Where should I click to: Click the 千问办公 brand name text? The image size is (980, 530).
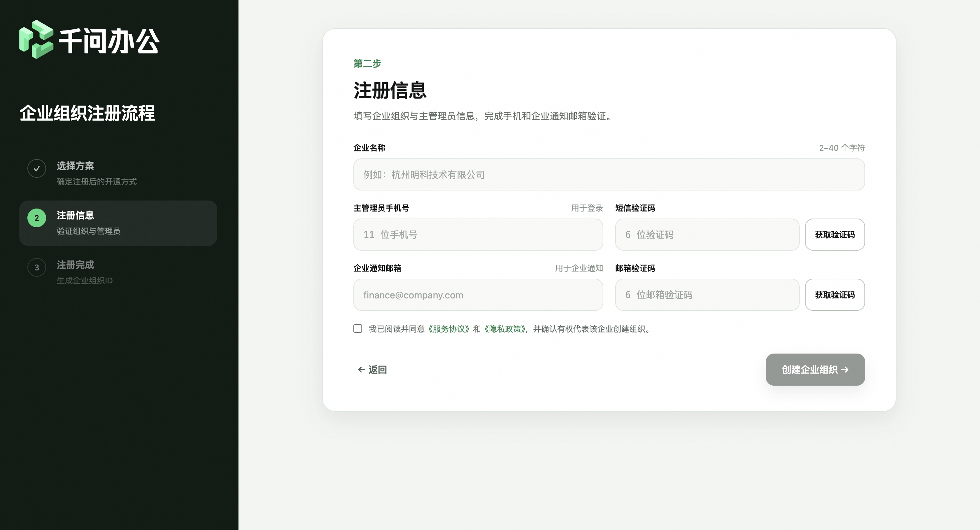click(109, 41)
